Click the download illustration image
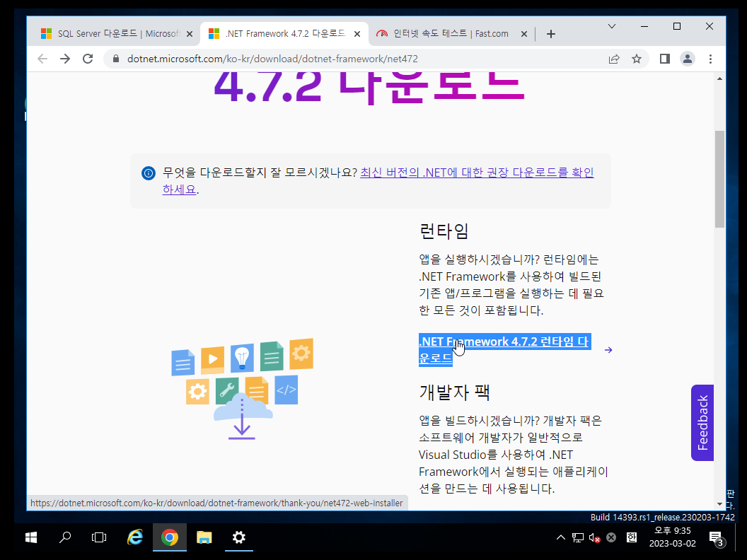Viewport: 747px width, 560px height. click(x=242, y=389)
